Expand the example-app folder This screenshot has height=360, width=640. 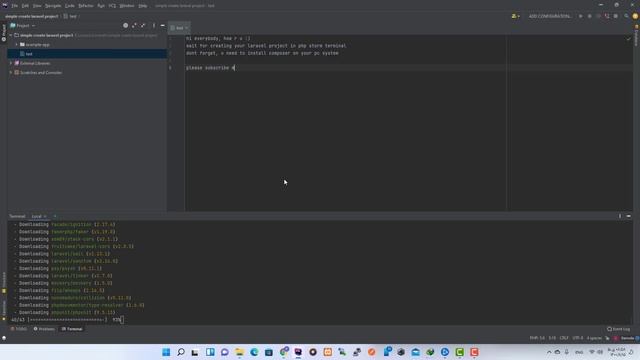[17, 44]
